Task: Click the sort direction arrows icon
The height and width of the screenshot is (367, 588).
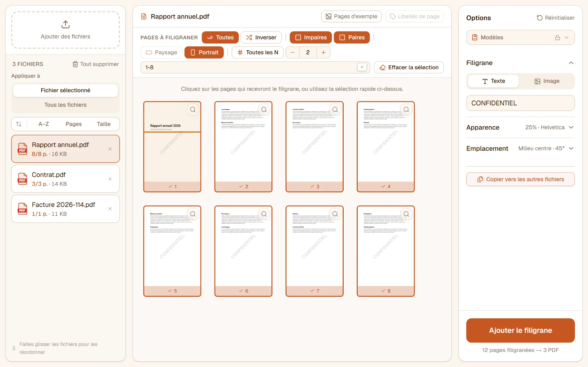Action: tap(19, 124)
